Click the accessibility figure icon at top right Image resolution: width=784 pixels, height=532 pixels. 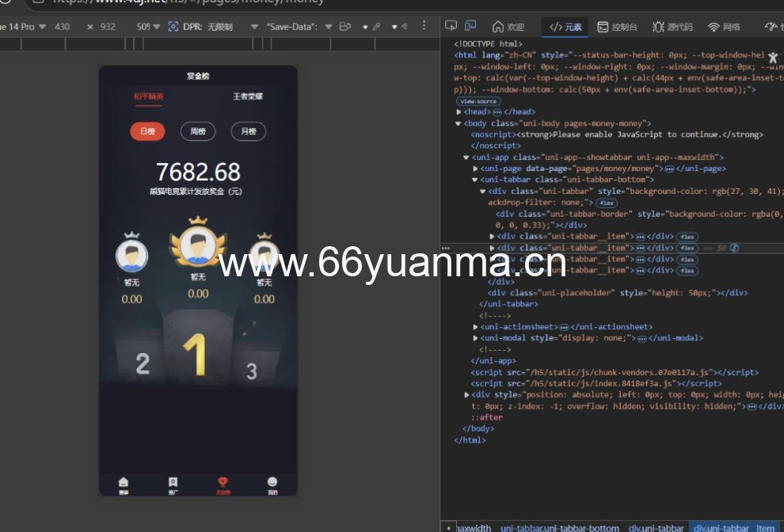(x=773, y=58)
